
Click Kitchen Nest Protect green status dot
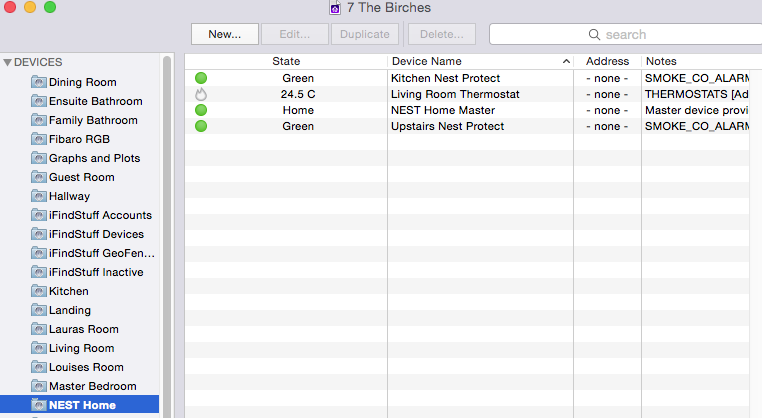pos(201,78)
